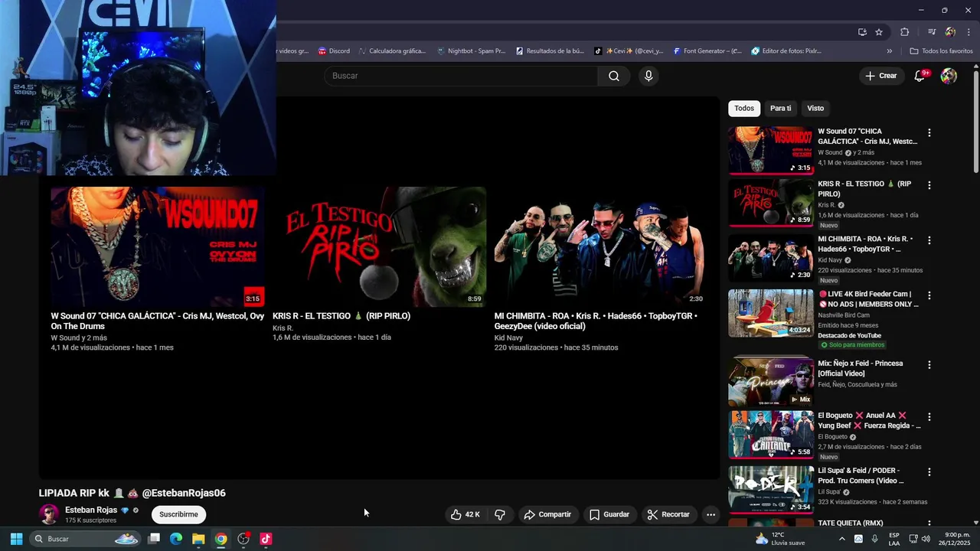This screenshot has width=980, height=551.
Task: Open LIVE 4K Bird Feeder Cam sidebar thumbnail
Action: point(771,313)
